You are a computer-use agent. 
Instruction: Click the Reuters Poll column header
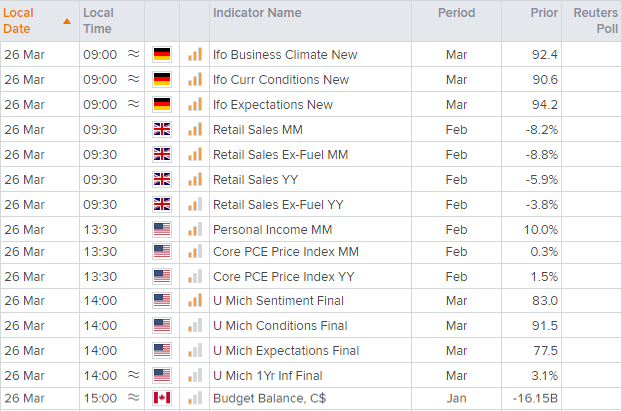[596, 21]
